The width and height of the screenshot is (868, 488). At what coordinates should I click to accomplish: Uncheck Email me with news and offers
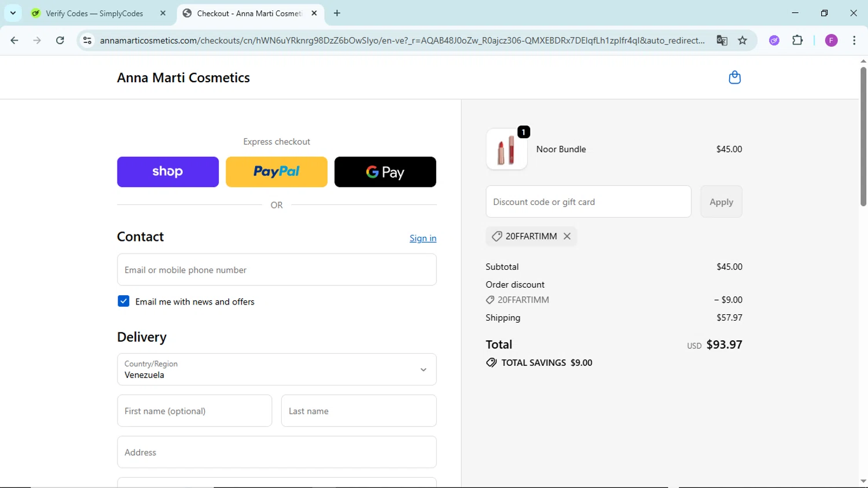pos(123,301)
